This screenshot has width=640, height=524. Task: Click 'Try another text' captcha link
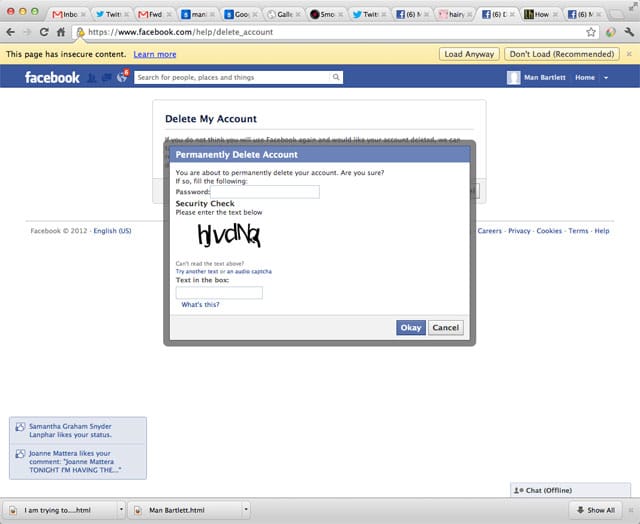(x=197, y=271)
